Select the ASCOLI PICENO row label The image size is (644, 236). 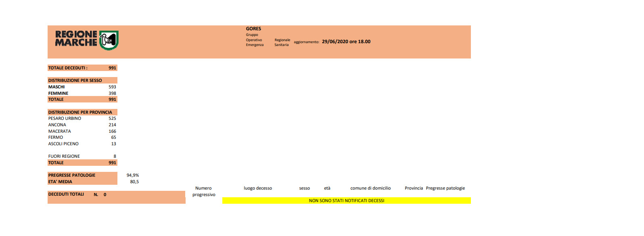tap(63, 144)
